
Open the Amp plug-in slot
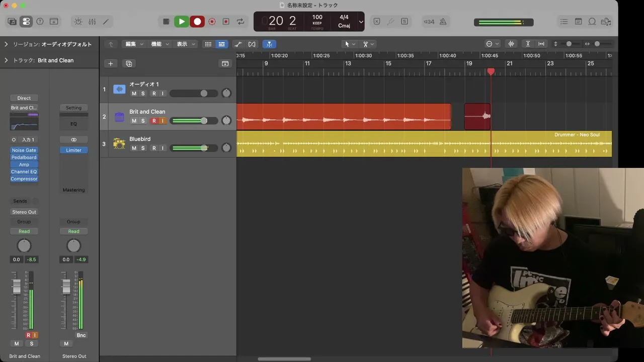(x=24, y=164)
